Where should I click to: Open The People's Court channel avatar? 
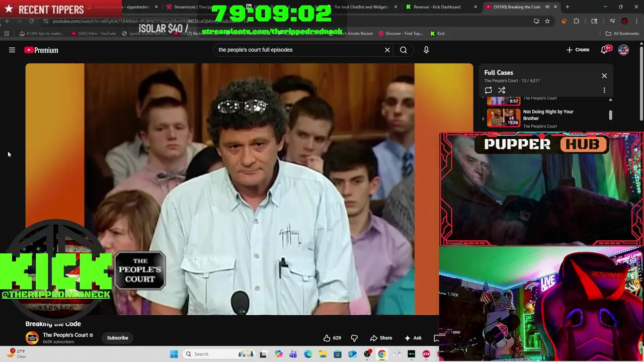[32, 338]
